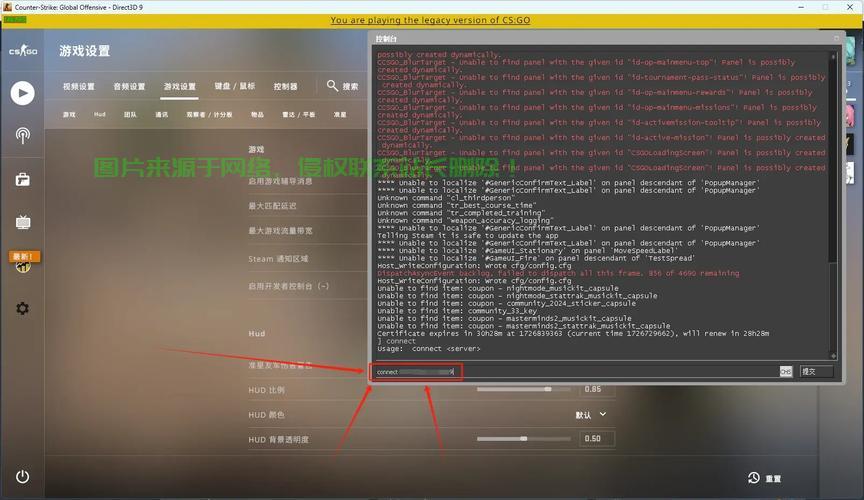Click the HUD 背景透明度 value field 0.50
Screen dimensions: 864x500
point(597,439)
